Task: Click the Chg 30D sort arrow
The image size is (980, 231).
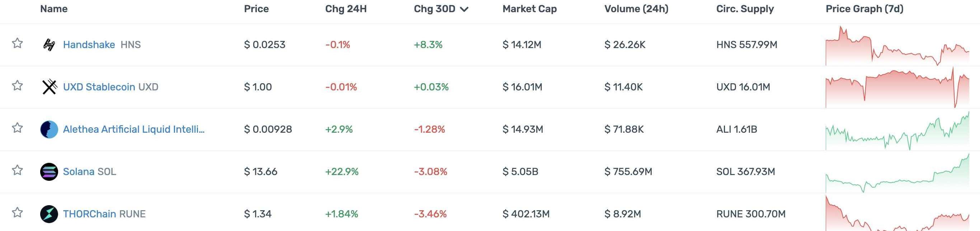Action: coord(464,10)
